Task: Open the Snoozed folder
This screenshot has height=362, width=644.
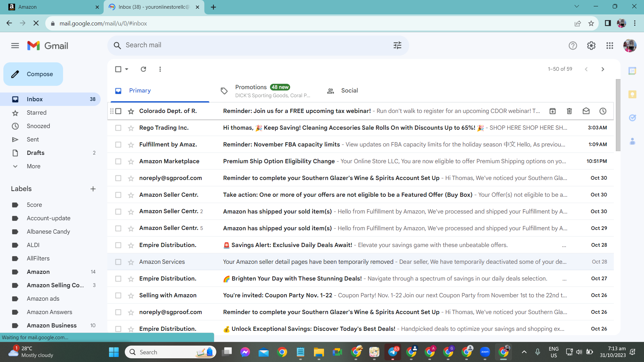Action: pos(50,126)
